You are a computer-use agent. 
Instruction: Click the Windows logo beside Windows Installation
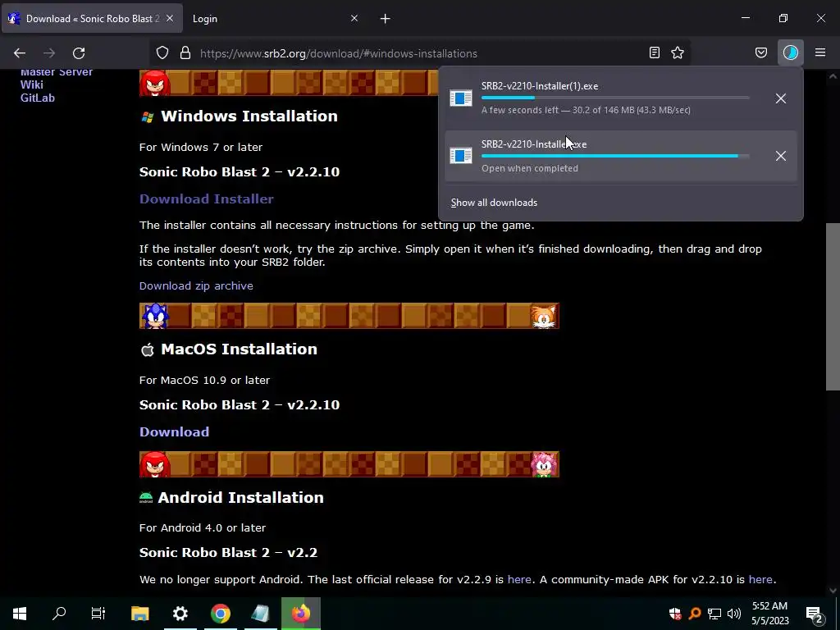coord(148,116)
